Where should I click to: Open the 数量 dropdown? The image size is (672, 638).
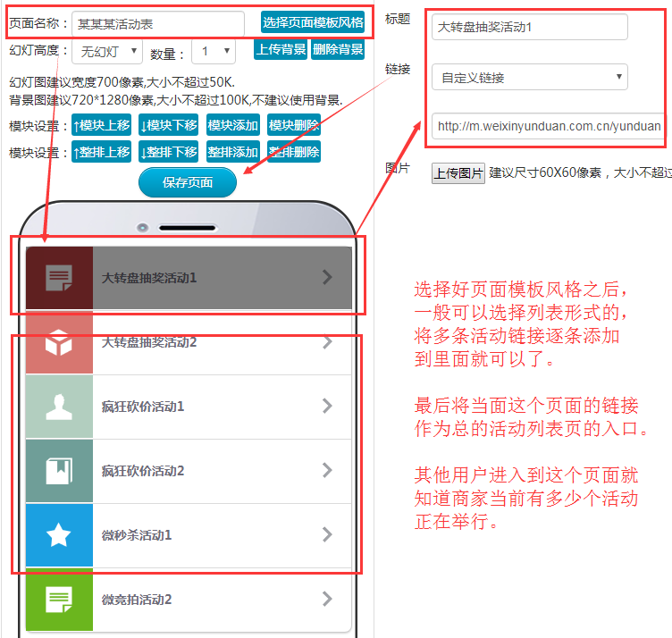[216, 52]
